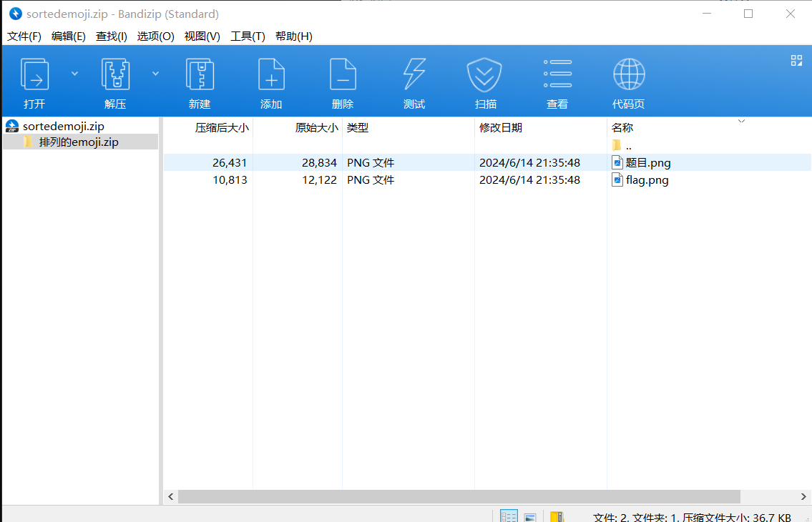The image size is (812, 522).
Task: Click the 题目.png file icon
Action: tap(617, 162)
